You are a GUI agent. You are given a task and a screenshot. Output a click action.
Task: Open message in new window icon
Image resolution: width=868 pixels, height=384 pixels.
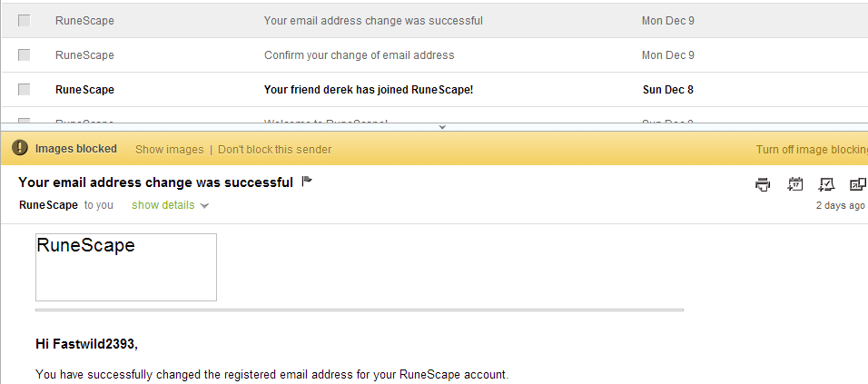(857, 184)
